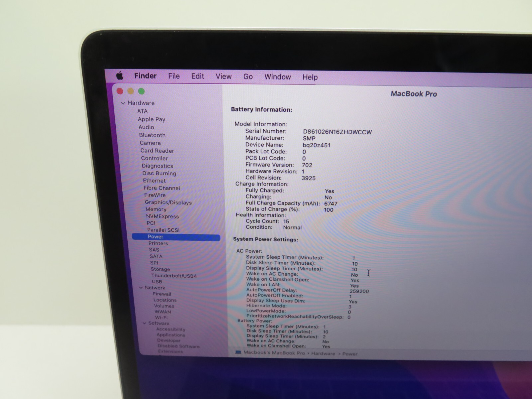Click the battery Condition value Normal
The height and width of the screenshot is (399, 532).
293,227
